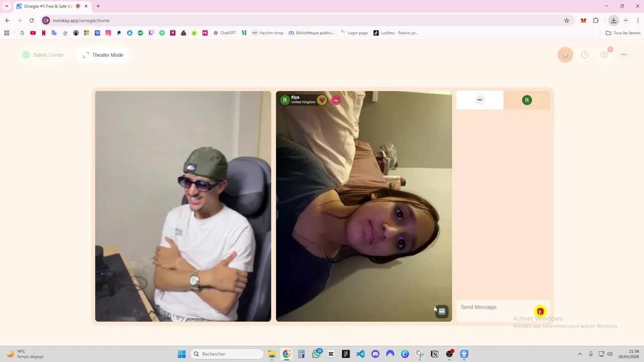
Task: Open the Hachim-shop bookmark
Action: click(x=268, y=33)
